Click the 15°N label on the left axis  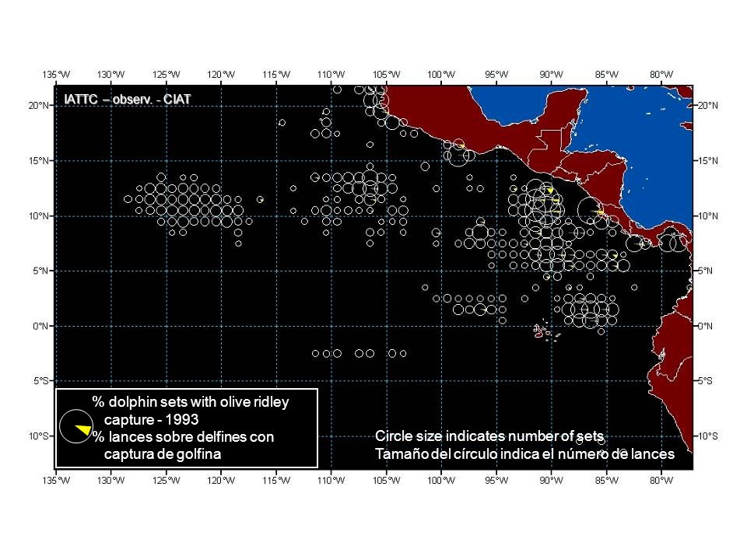[39, 160]
